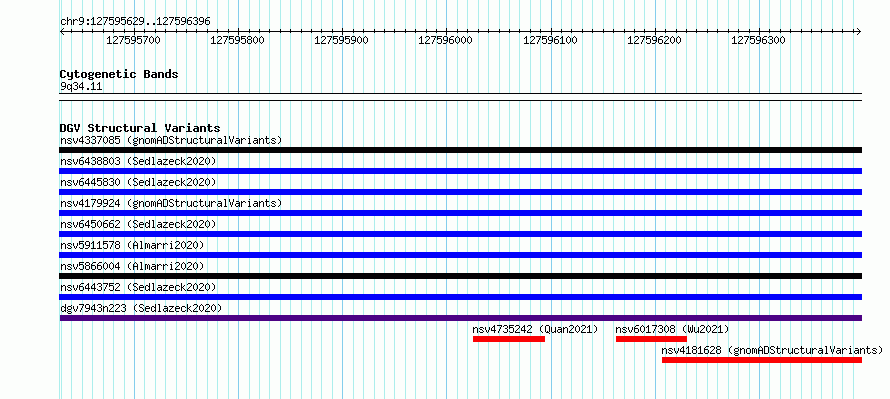Click the 127596300 ruler label
890x399 pixels.
click(x=758, y=40)
